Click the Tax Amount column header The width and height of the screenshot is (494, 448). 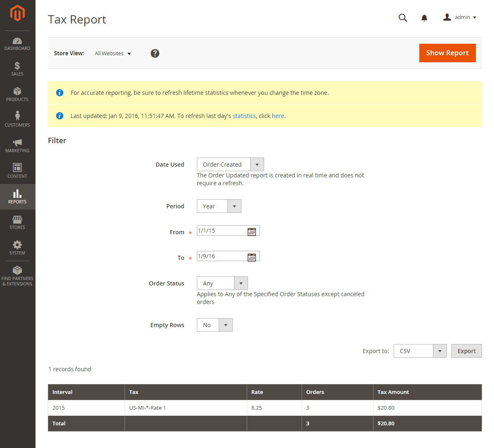coord(428,392)
